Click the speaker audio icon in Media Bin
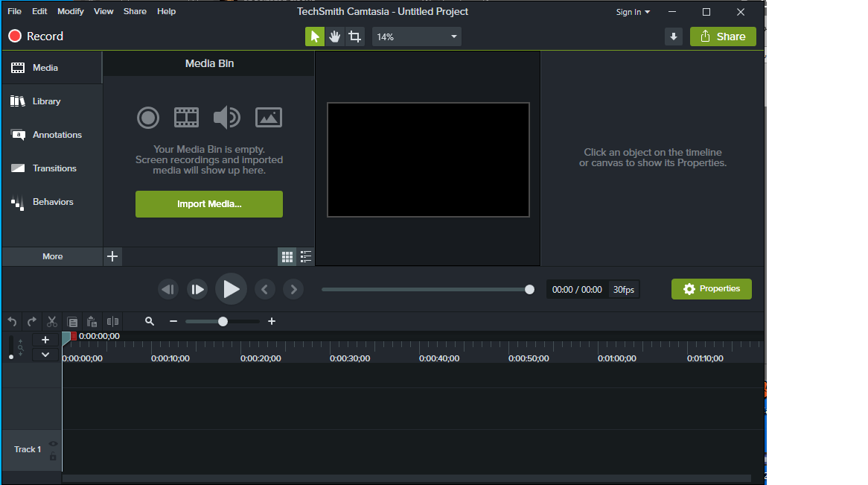The height and width of the screenshot is (485, 868). click(x=226, y=118)
